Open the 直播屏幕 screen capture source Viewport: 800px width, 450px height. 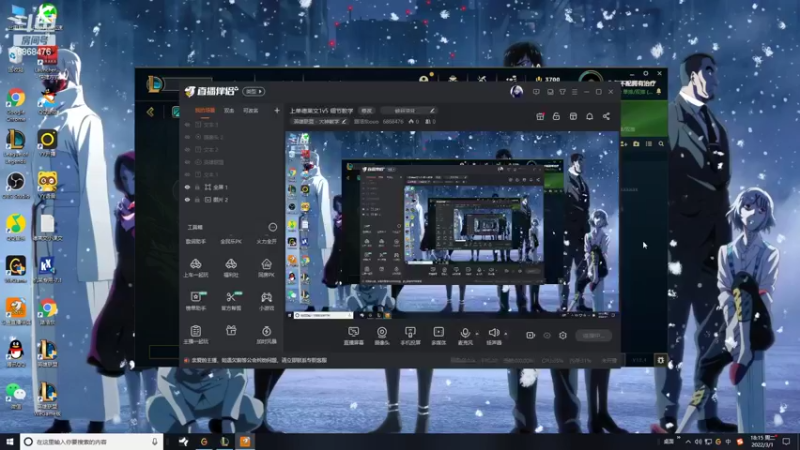(354, 336)
